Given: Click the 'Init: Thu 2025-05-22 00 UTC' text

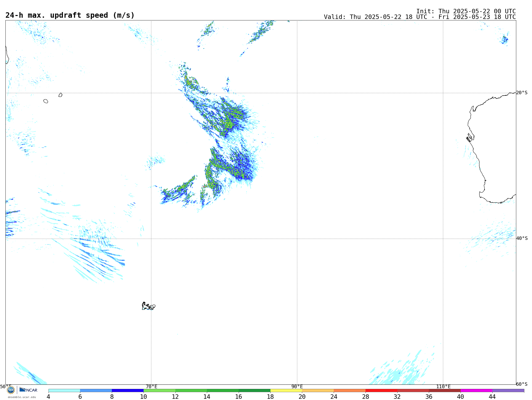Looking at the screenshot, I should coord(466,11).
